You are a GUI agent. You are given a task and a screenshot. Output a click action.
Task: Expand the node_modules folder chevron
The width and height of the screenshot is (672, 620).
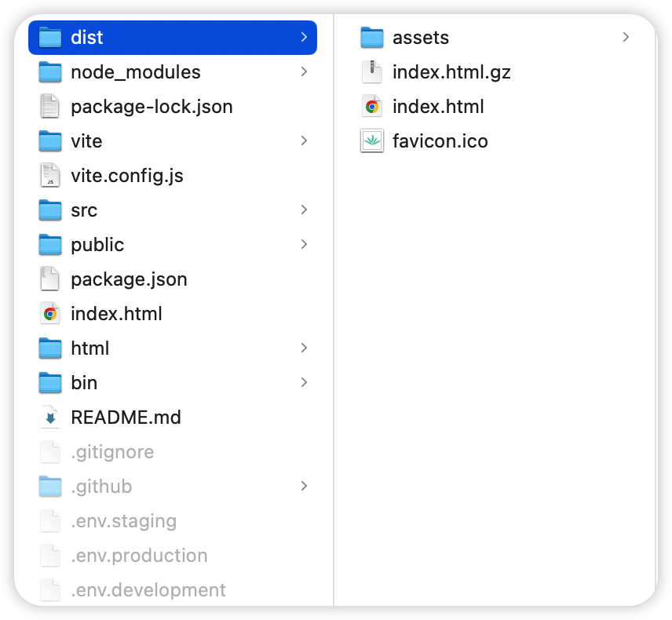(304, 72)
